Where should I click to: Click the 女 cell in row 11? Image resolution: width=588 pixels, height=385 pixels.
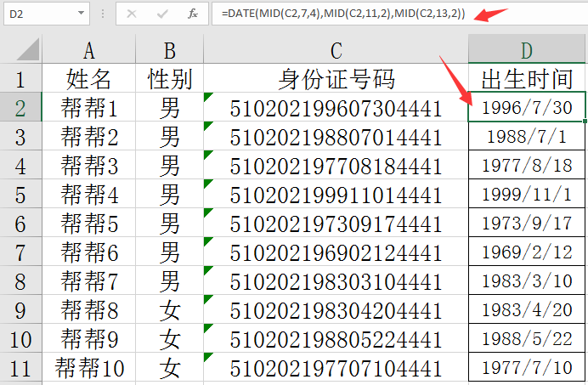pos(169,367)
